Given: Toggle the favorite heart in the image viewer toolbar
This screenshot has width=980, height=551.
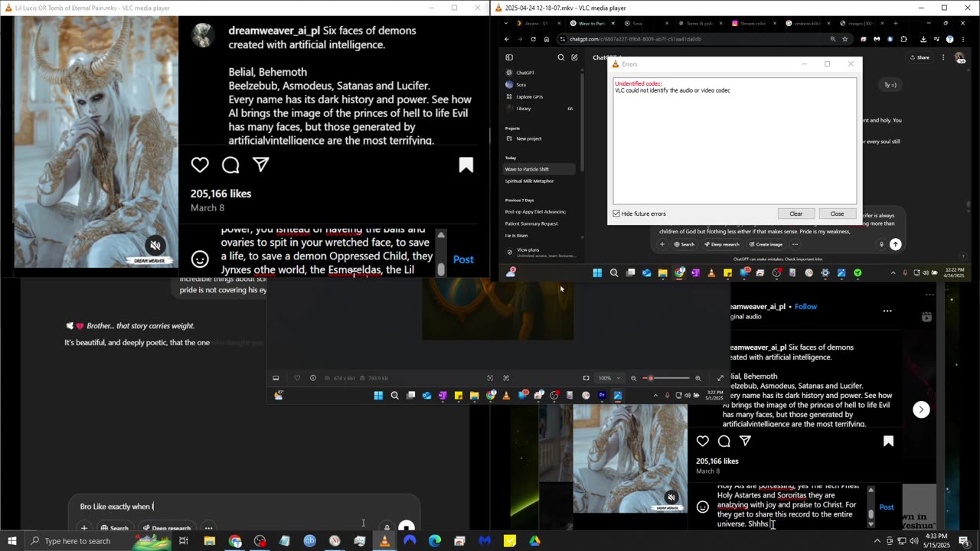Looking at the screenshot, I should pyautogui.click(x=297, y=378).
